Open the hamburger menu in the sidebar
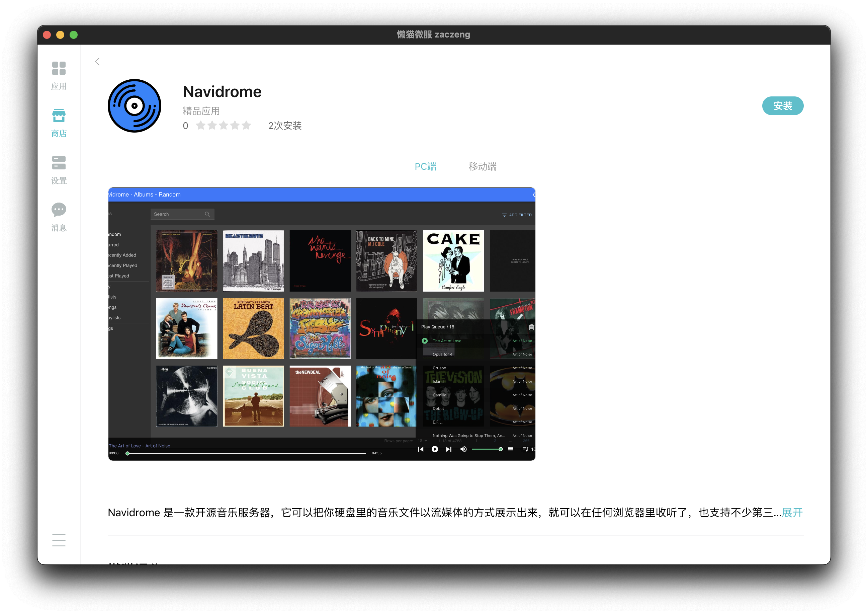868x614 pixels. [59, 540]
